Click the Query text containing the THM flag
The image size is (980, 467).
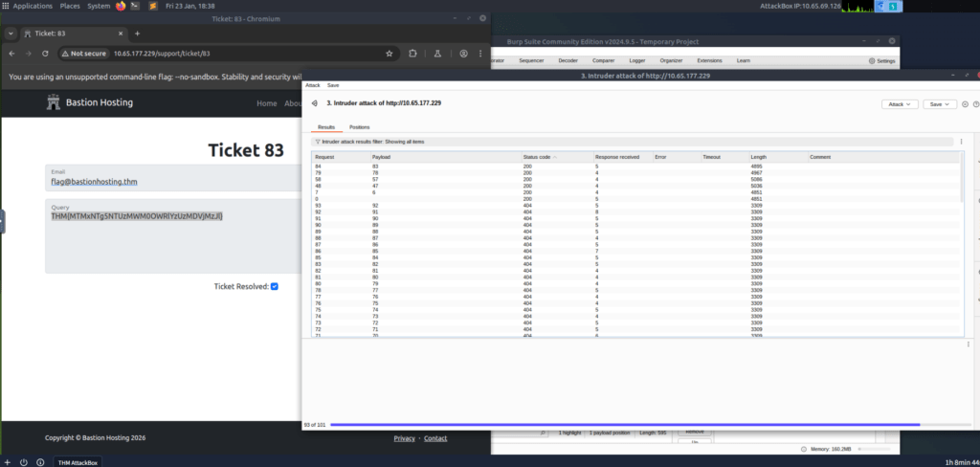137,216
